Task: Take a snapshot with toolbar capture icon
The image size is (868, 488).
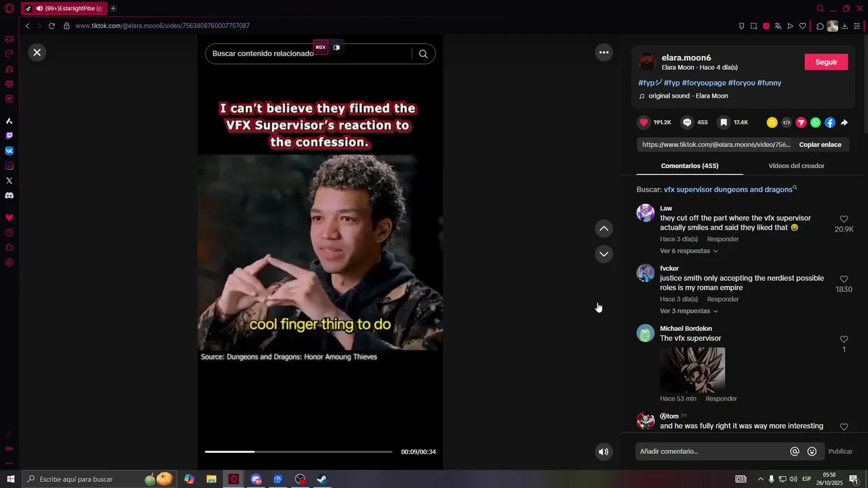Action: pos(753,26)
